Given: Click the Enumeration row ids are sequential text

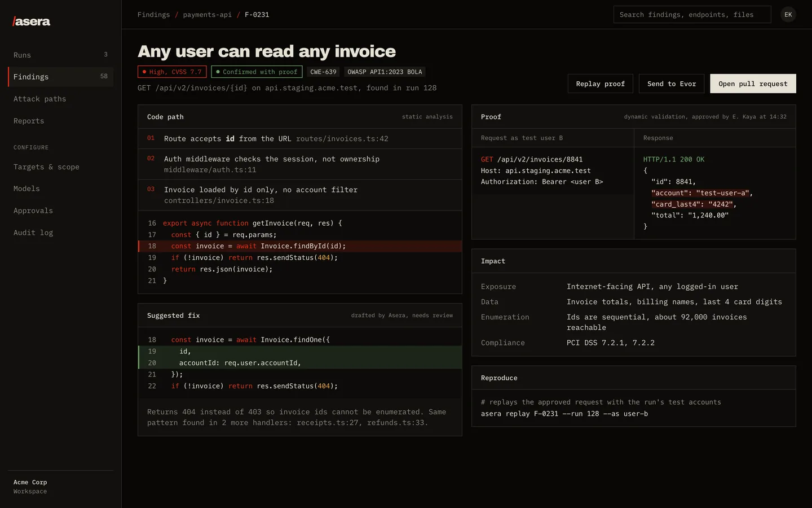Looking at the screenshot, I should coord(656,322).
